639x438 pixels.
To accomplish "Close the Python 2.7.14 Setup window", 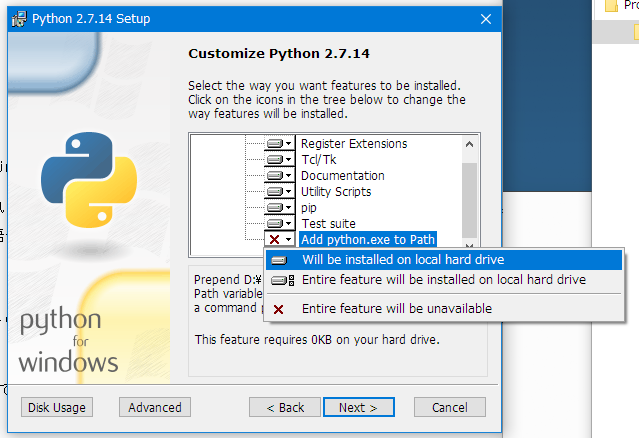I will pos(486,19).
